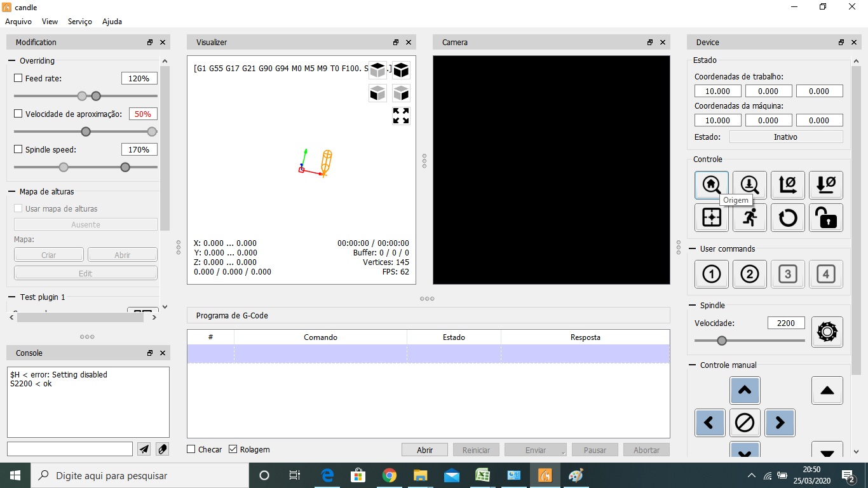
Task: Click the Origem home button in Controle
Action: (x=711, y=185)
